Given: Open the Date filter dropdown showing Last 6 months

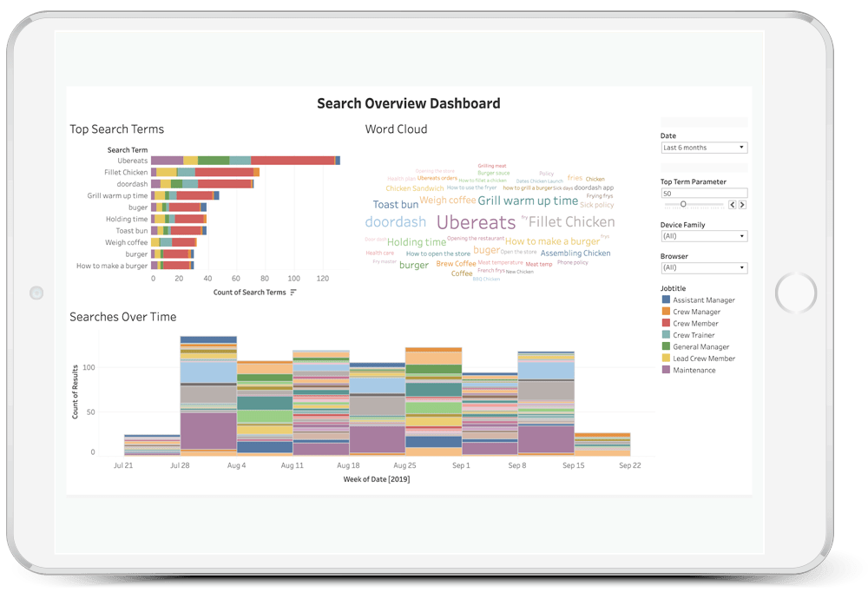Looking at the screenshot, I should click(x=704, y=148).
